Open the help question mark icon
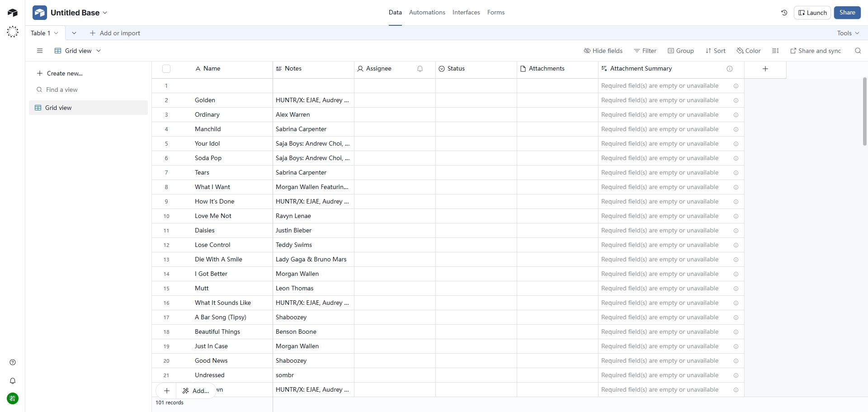The width and height of the screenshot is (868, 412). click(13, 362)
